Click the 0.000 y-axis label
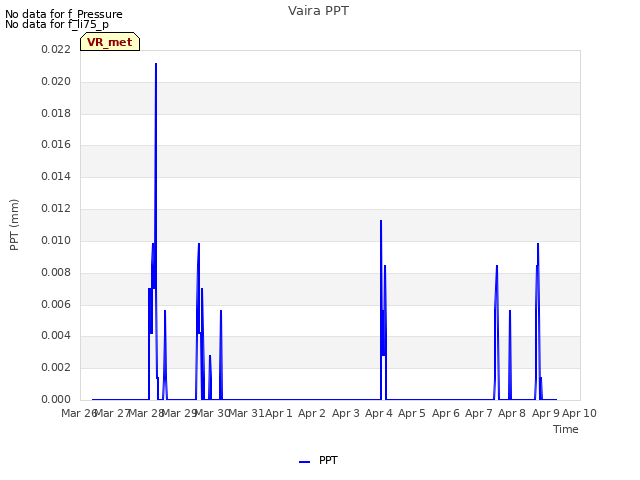 point(56,399)
